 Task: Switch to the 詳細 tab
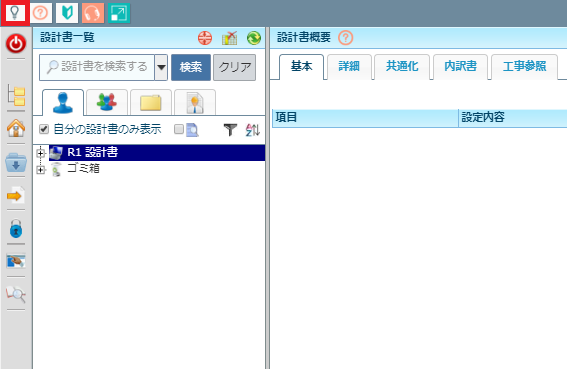tap(349, 67)
